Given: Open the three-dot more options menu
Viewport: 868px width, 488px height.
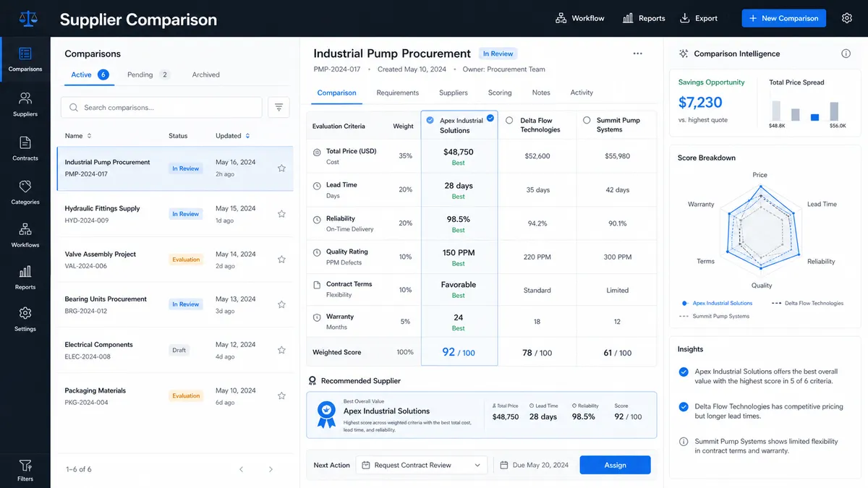Looking at the screenshot, I should [637, 53].
